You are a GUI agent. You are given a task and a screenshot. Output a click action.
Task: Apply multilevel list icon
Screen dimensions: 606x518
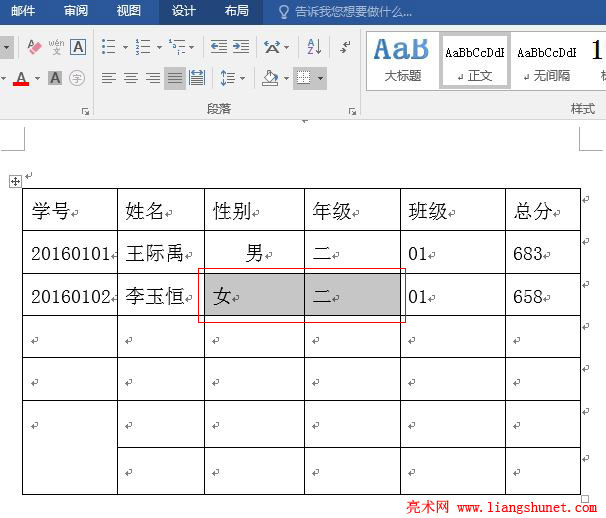177,47
